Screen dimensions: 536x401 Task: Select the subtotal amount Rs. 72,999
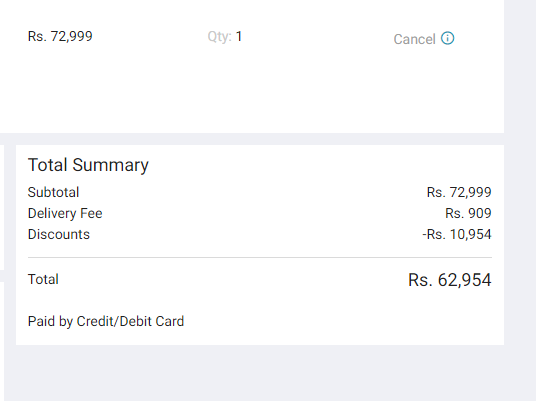point(459,192)
